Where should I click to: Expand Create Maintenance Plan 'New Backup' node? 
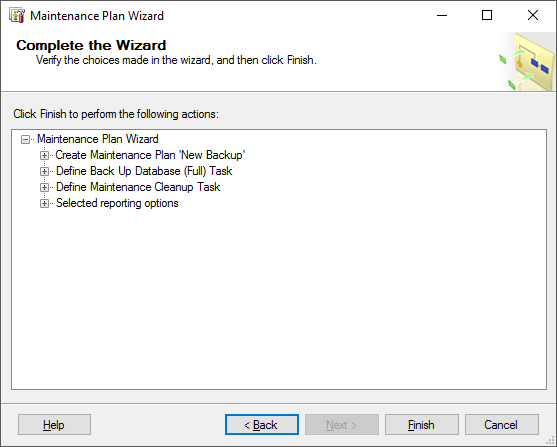pos(44,155)
